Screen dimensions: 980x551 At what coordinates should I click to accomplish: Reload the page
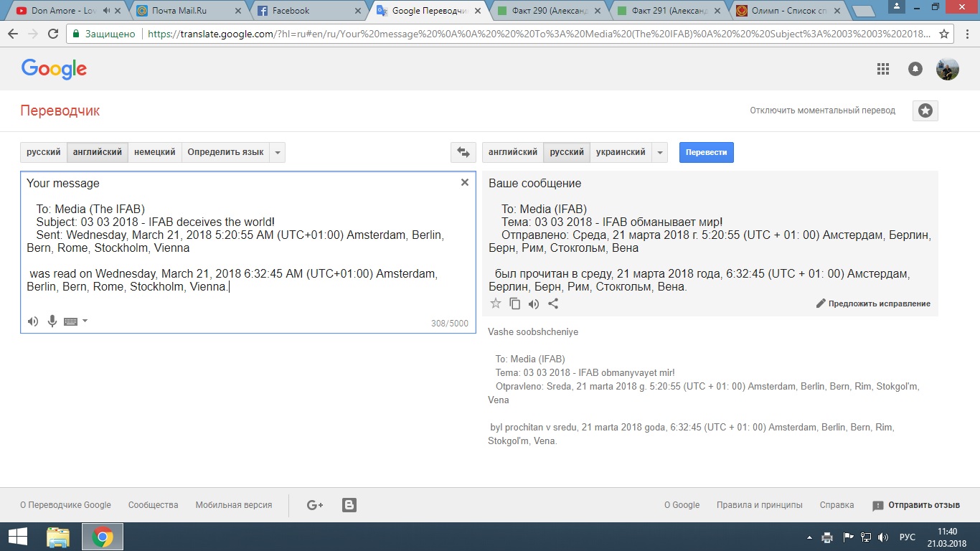coord(52,34)
